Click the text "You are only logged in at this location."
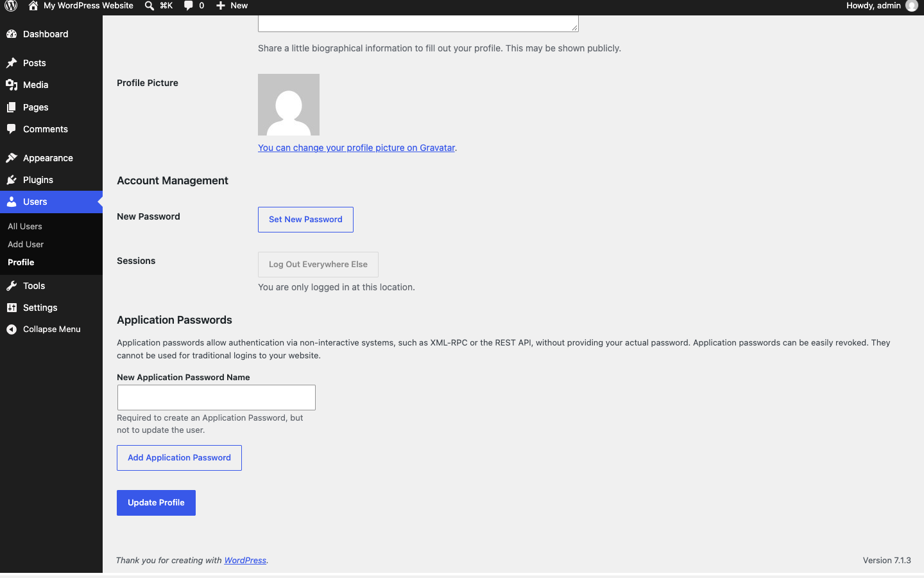The image size is (924, 578). 336,287
